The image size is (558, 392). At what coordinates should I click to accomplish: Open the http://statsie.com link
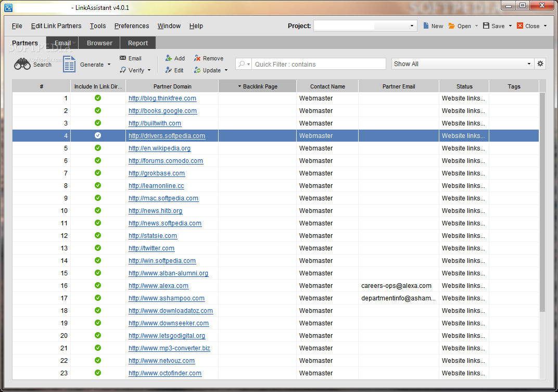[x=153, y=235]
